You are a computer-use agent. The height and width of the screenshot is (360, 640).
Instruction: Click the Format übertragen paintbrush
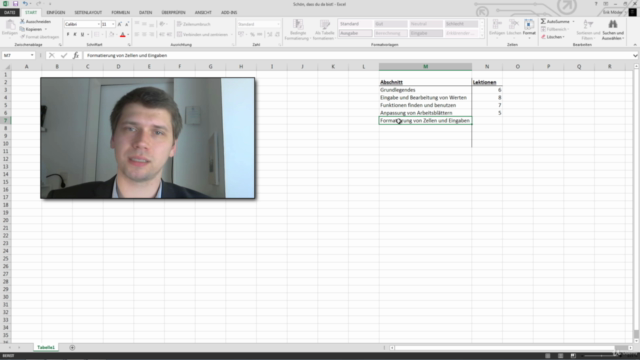point(22,37)
